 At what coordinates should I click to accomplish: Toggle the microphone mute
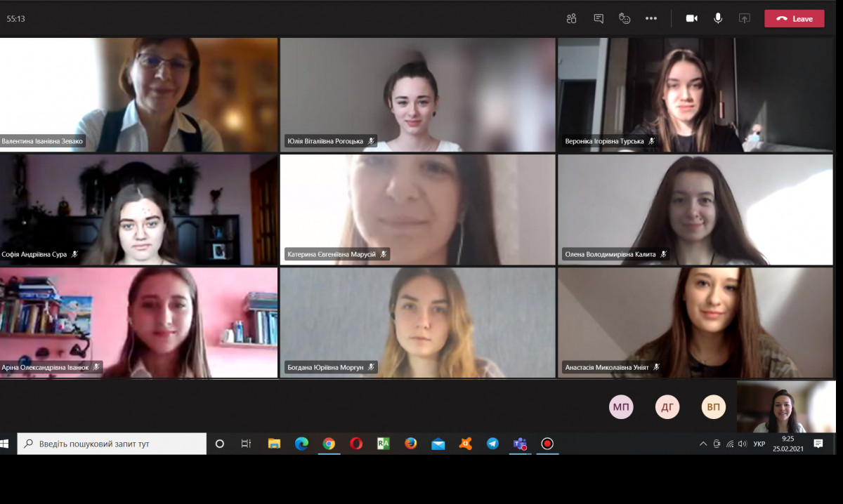click(718, 19)
